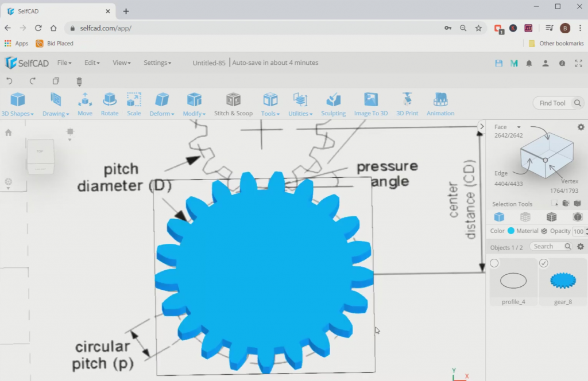The width and height of the screenshot is (588, 381).
Task: Select the Stitch & Scoop tool
Action: click(x=233, y=104)
